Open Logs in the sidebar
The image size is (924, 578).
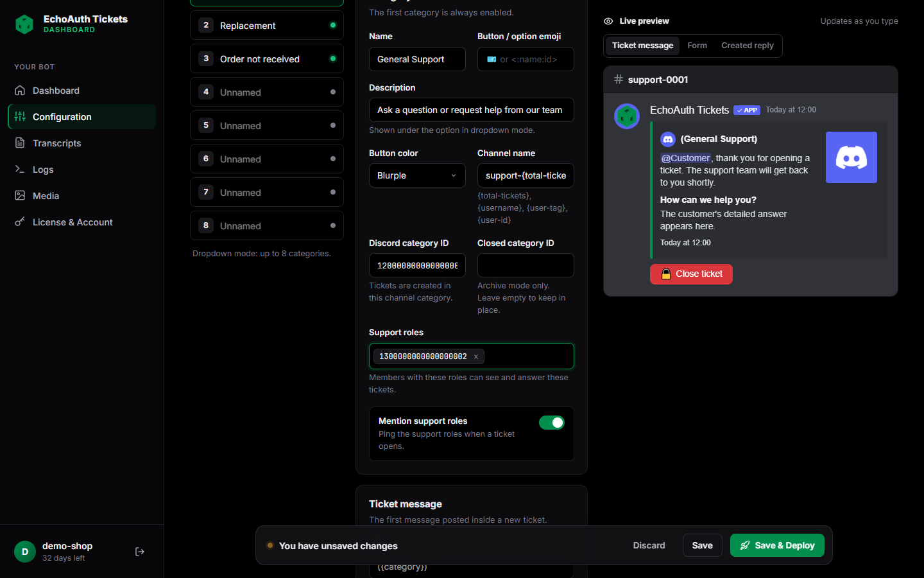click(82, 170)
